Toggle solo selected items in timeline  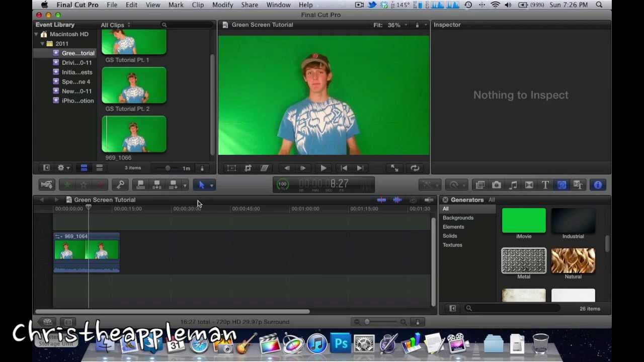point(413,200)
